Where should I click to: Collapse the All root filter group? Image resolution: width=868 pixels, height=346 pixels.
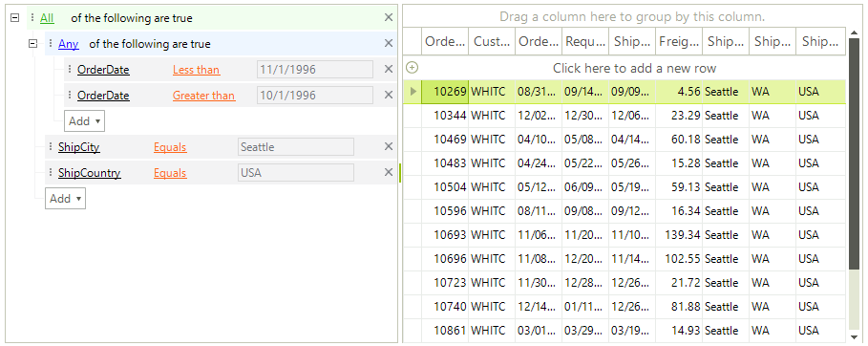pyautogui.click(x=15, y=18)
